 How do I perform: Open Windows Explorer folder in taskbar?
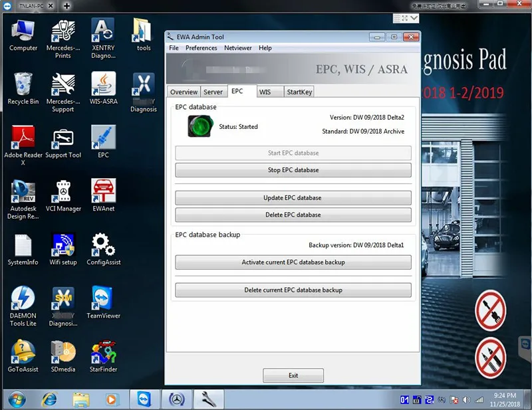[80, 399]
